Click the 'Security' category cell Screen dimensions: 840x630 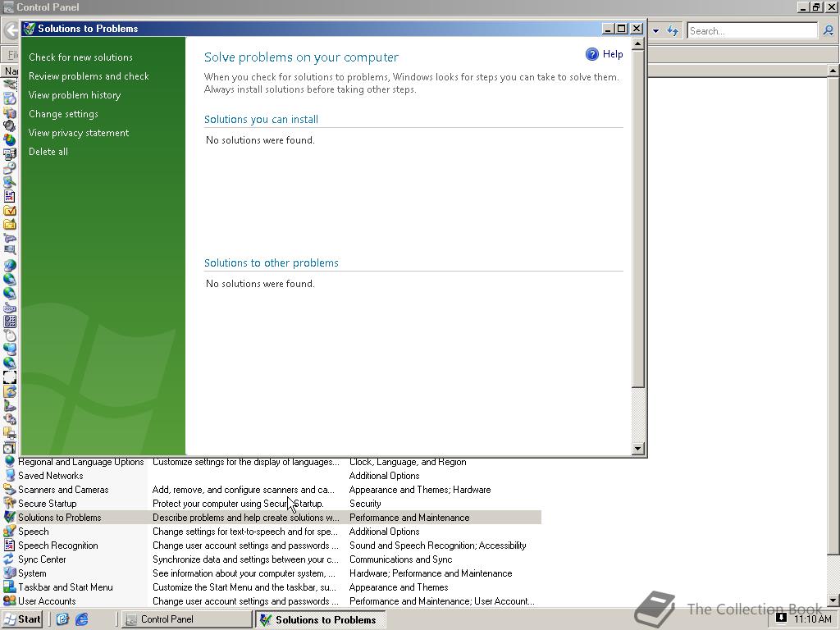click(365, 503)
